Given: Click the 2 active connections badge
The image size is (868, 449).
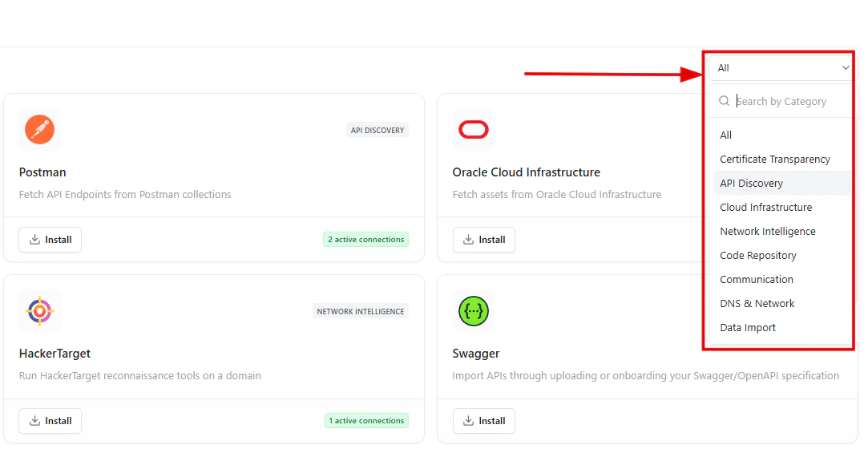Looking at the screenshot, I should pos(366,240).
